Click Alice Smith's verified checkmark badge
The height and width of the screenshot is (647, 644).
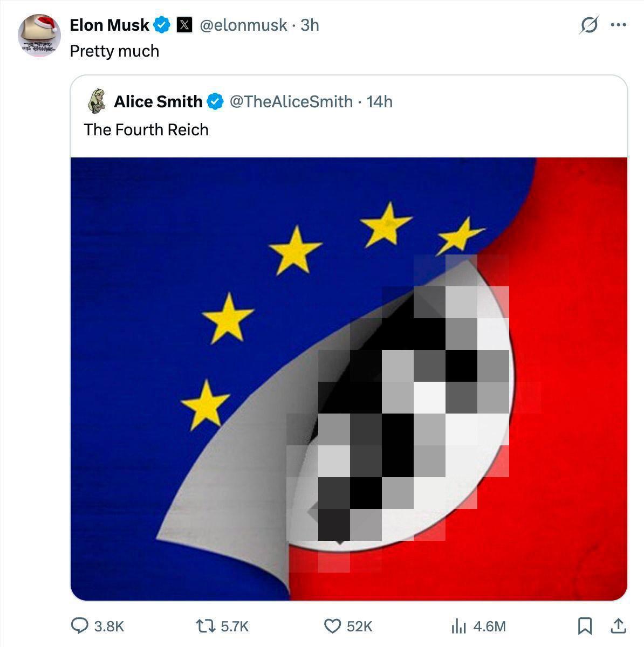click(216, 101)
